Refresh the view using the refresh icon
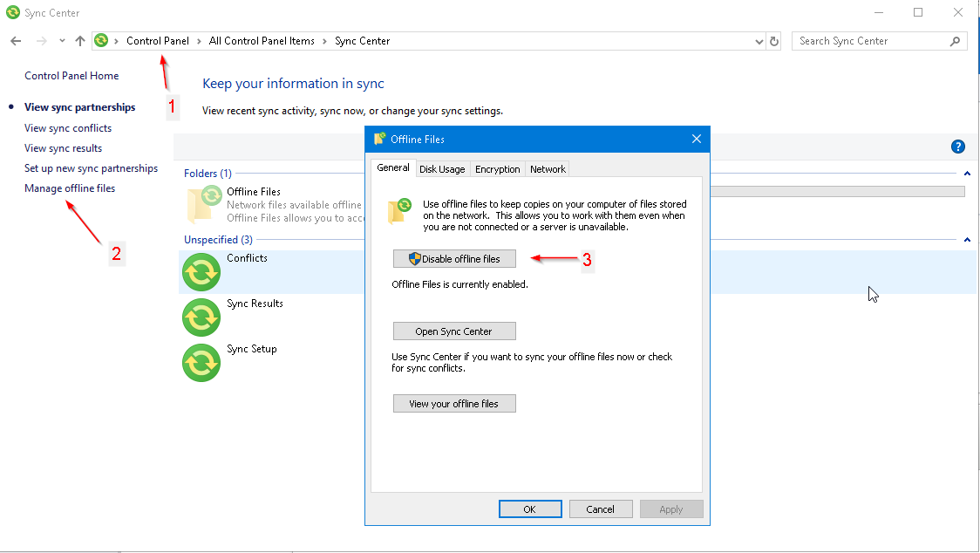This screenshot has height=553, width=980. [x=775, y=40]
